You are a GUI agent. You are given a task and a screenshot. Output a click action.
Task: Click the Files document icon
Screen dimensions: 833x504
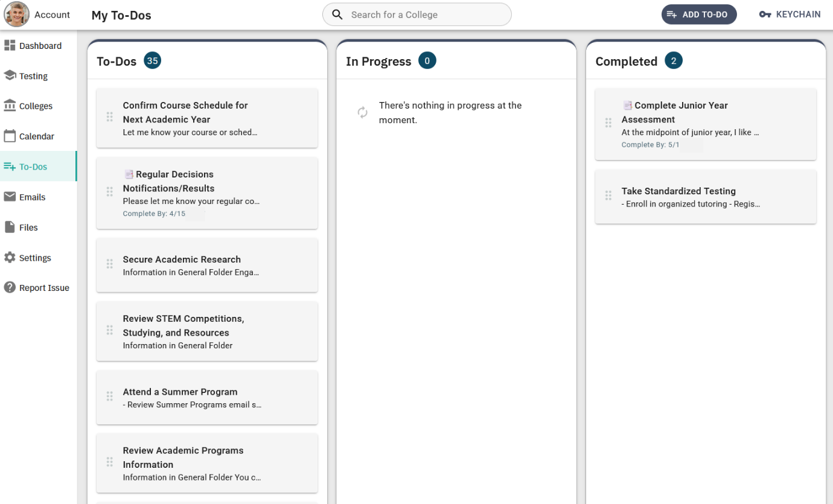point(10,227)
